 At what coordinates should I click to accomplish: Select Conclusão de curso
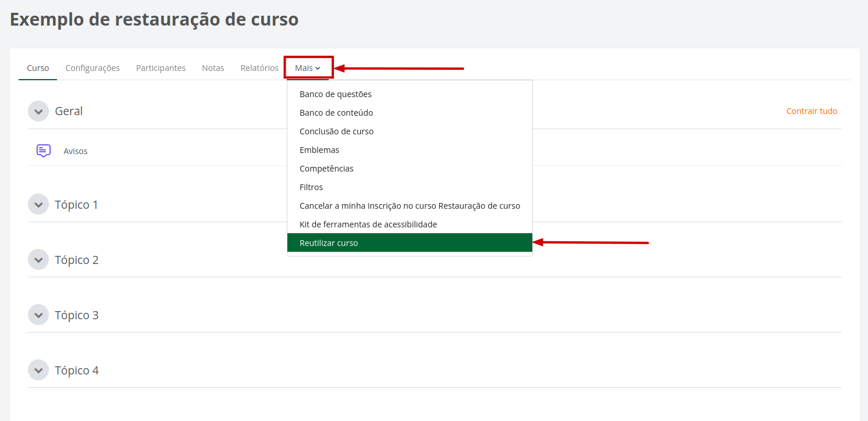click(336, 131)
